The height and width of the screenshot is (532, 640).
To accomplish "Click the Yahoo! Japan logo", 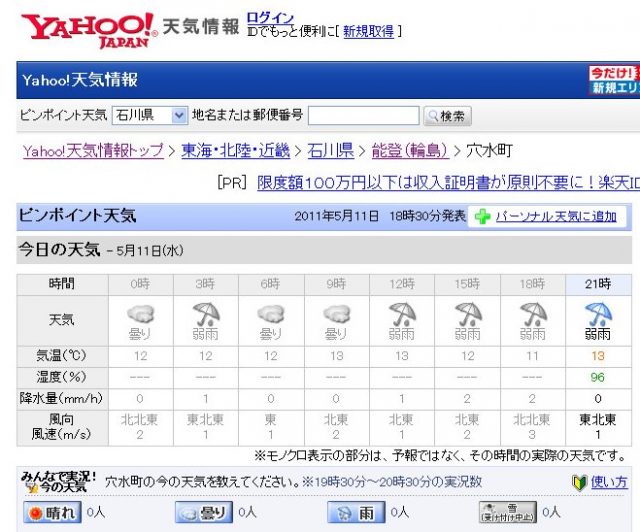I will pyautogui.click(x=88, y=30).
